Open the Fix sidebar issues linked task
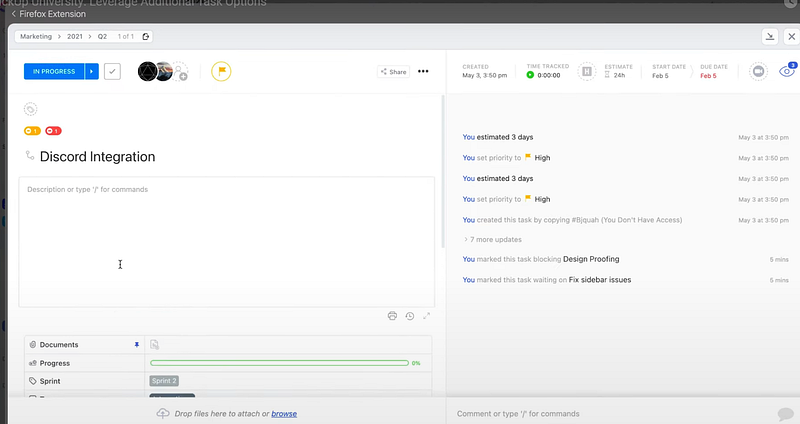This screenshot has width=800, height=424. pos(600,280)
